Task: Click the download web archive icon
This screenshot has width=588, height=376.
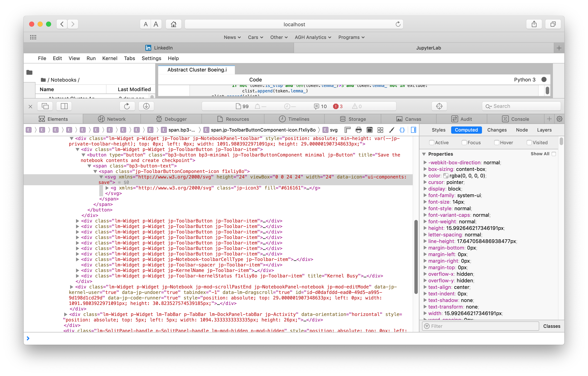Action: tap(146, 106)
